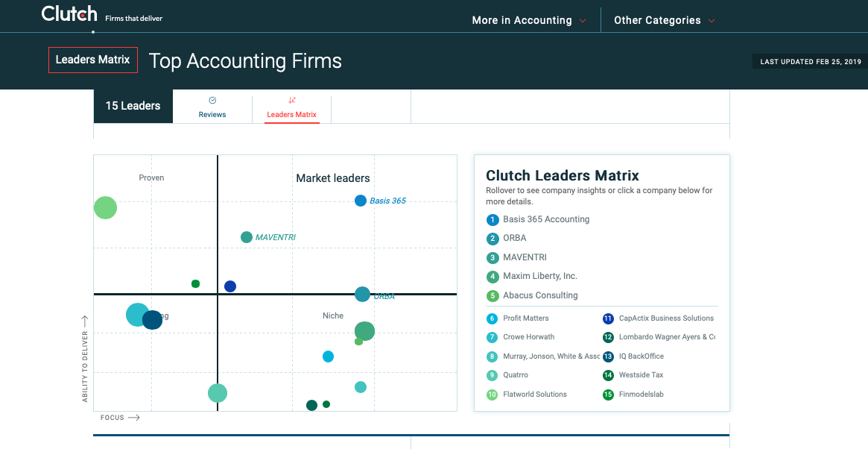The image size is (868, 449).
Task: Click the number 5 badge for Abacus Consulting
Action: [492, 296]
